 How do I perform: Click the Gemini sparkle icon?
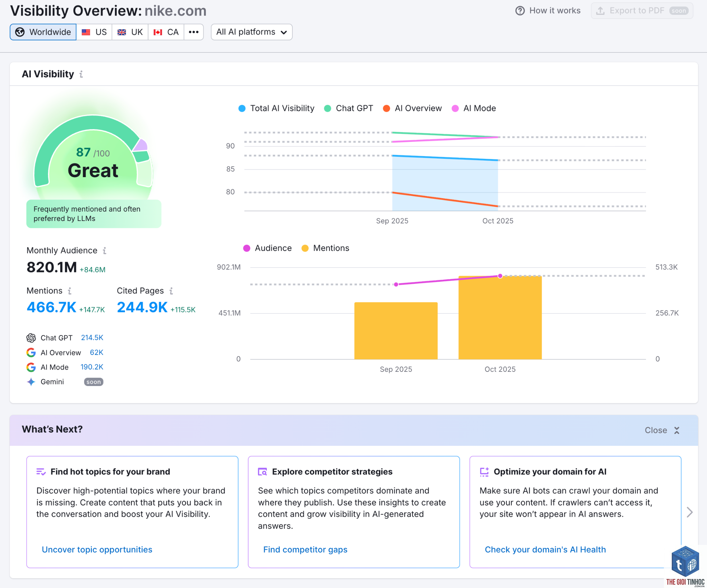31,382
